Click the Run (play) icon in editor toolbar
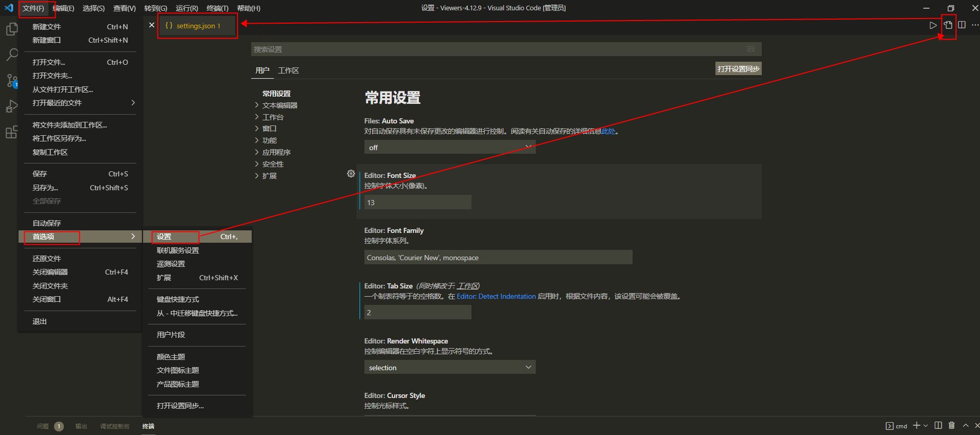Image resolution: width=980 pixels, height=435 pixels. pyautogui.click(x=933, y=25)
